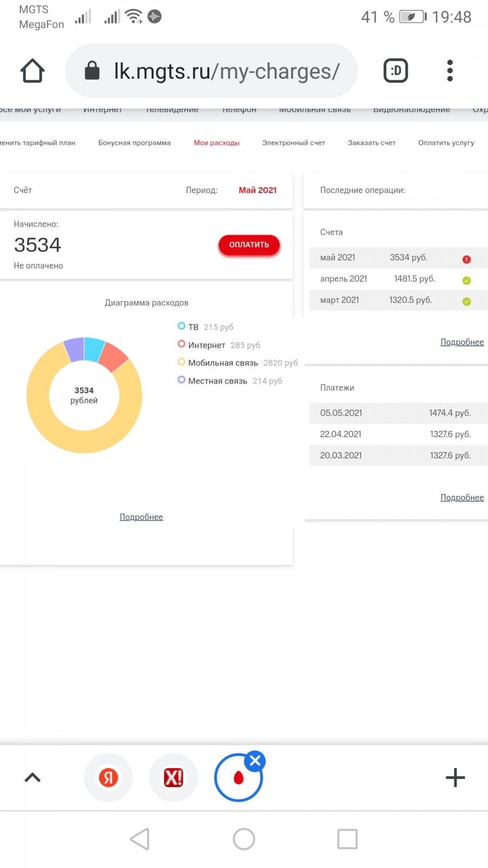Click the 22.04.2021 payment row
This screenshot has width=488, height=868.
399,434
